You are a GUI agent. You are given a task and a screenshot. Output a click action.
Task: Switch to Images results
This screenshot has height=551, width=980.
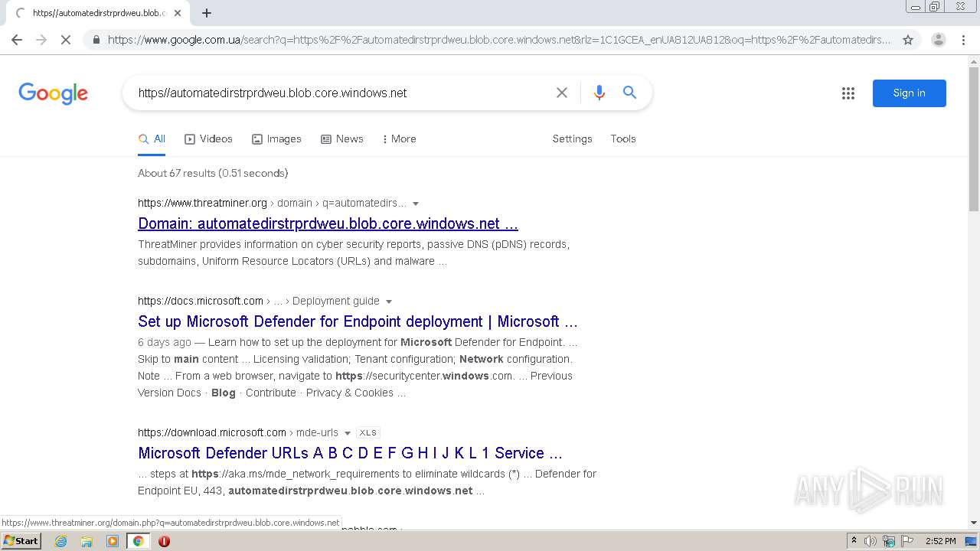click(x=276, y=139)
